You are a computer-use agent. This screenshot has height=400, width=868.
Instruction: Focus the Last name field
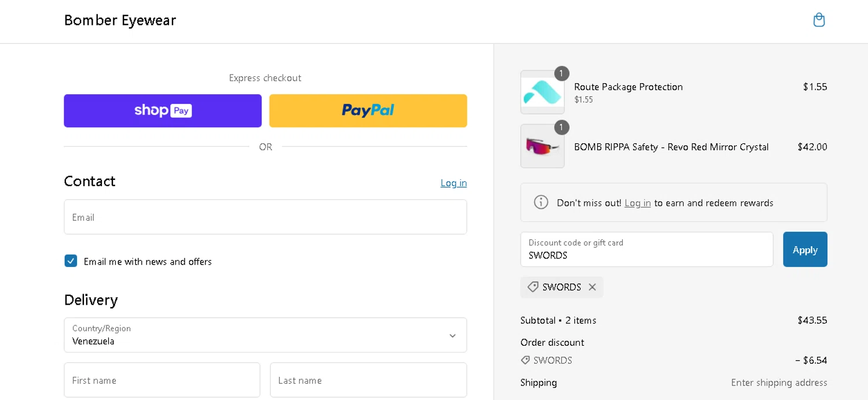tap(368, 380)
